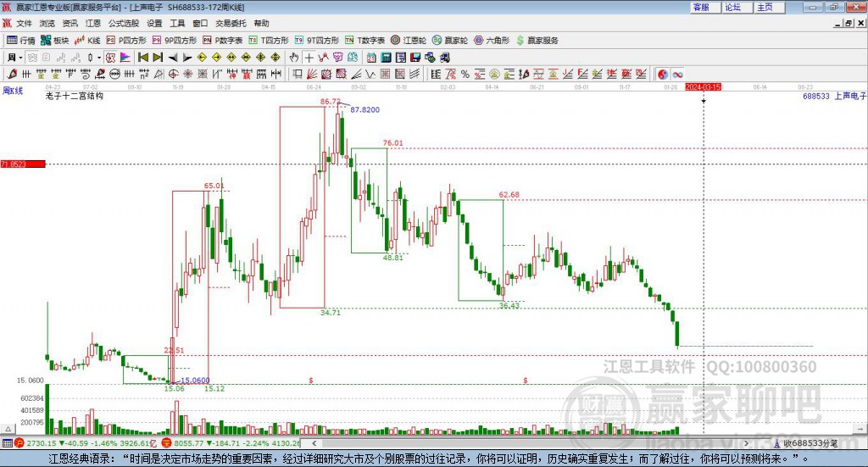Open the 浏览 menu
This screenshot has width=868, height=467.
coord(47,23)
